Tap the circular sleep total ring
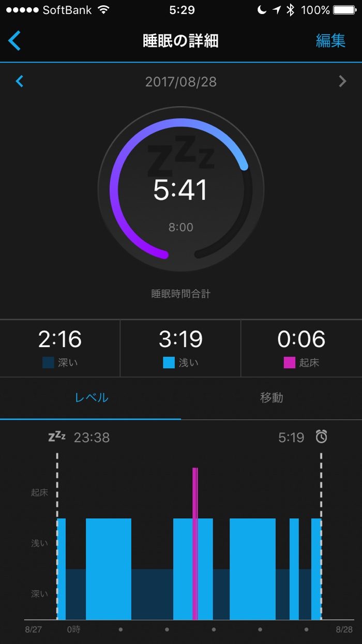 point(180,189)
